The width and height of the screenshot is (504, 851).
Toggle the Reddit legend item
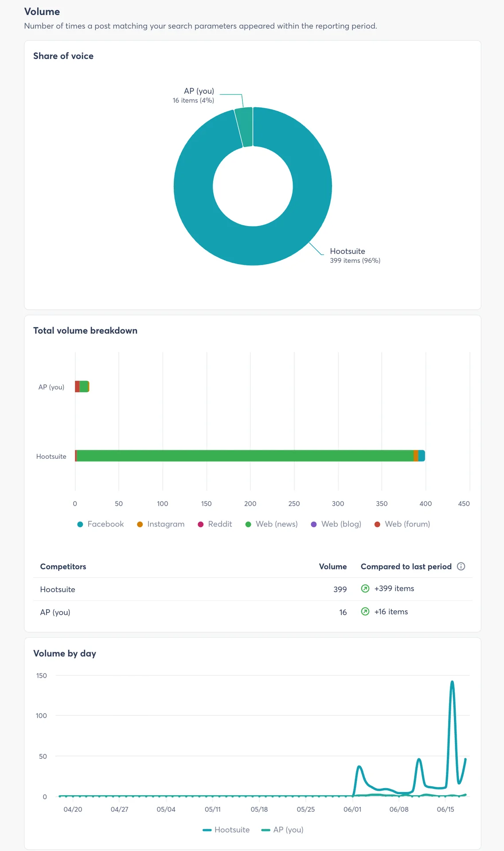pyautogui.click(x=215, y=524)
